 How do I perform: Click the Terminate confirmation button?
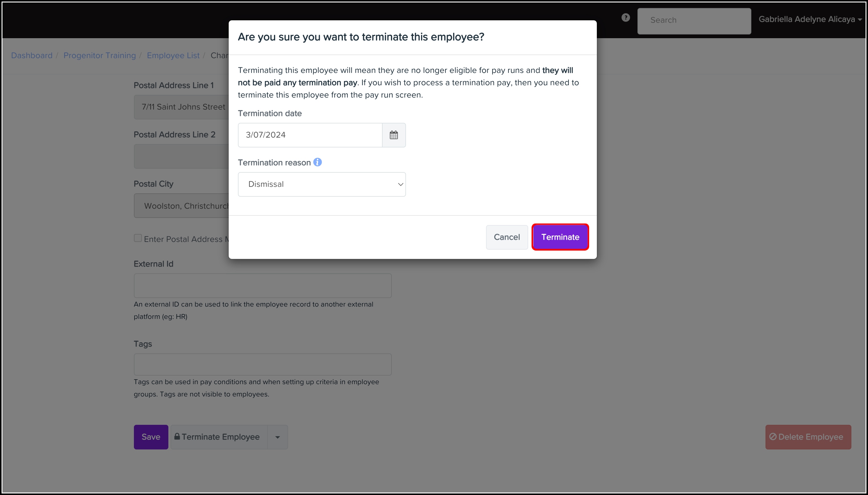click(x=560, y=237)
